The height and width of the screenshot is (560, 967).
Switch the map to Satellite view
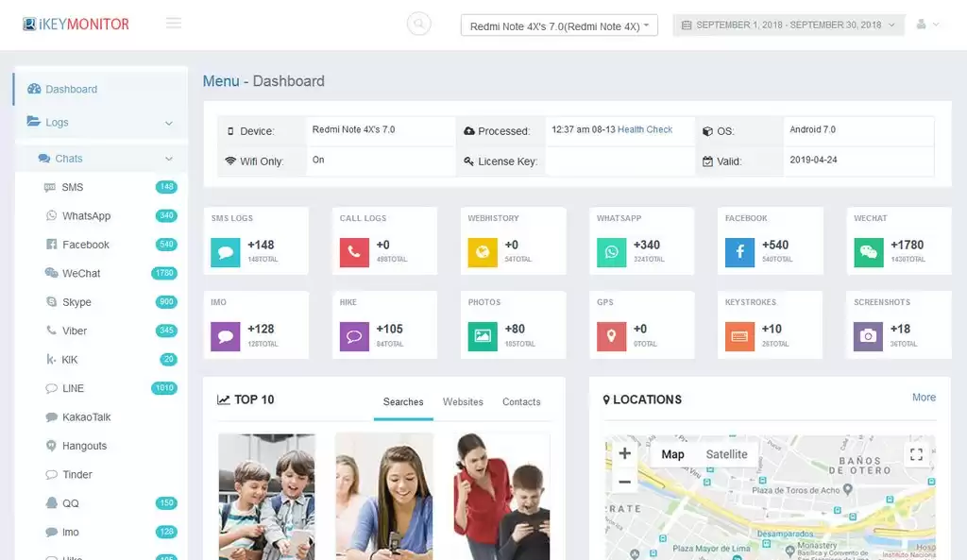click(x=726, y=454)
